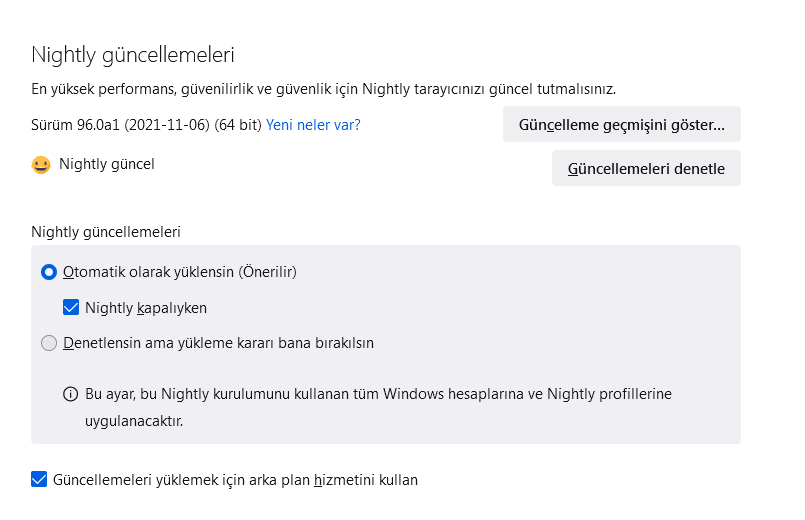805x520 pixels.
Task: Click the 'Nightly güncel' status text
Action: coord(107,163)
